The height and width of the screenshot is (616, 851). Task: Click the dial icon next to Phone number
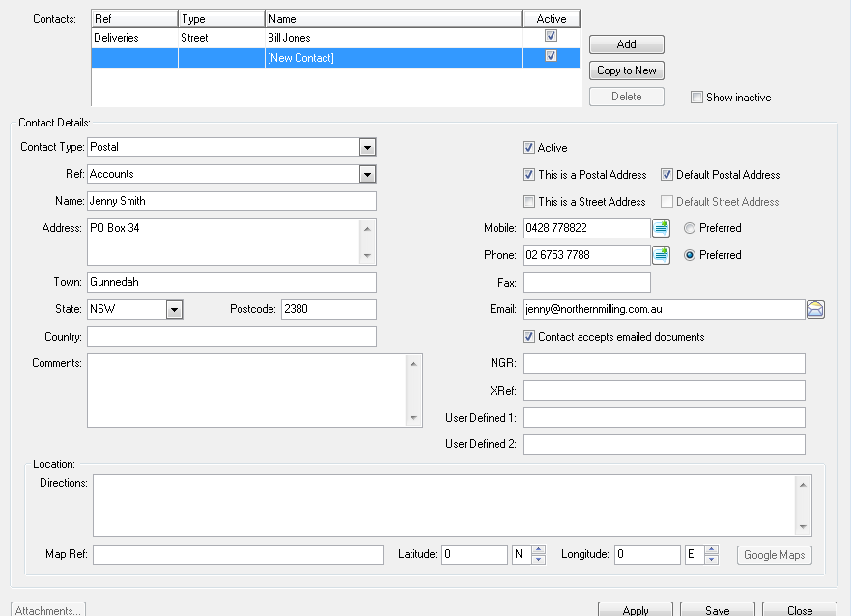(x=661, y=255)
